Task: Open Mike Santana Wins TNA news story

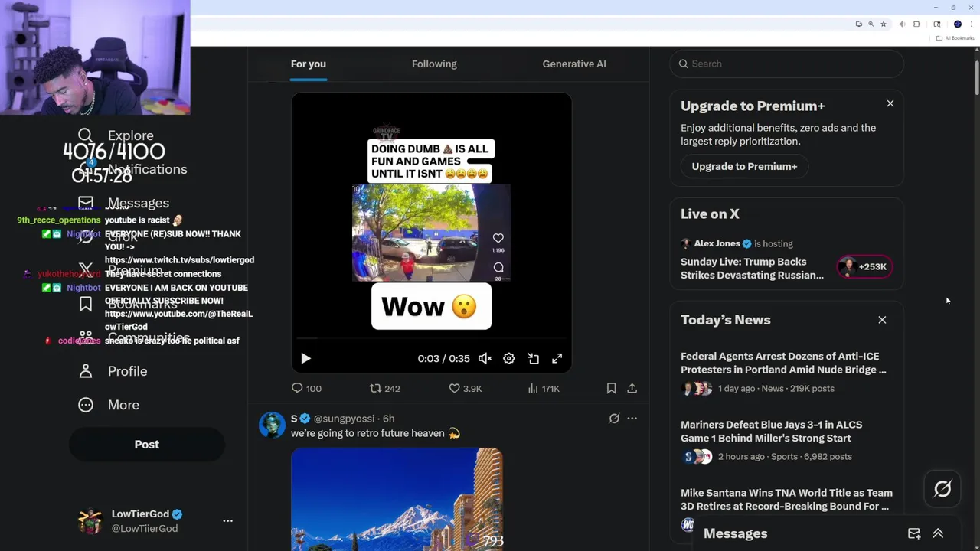Action: point(786,500)
